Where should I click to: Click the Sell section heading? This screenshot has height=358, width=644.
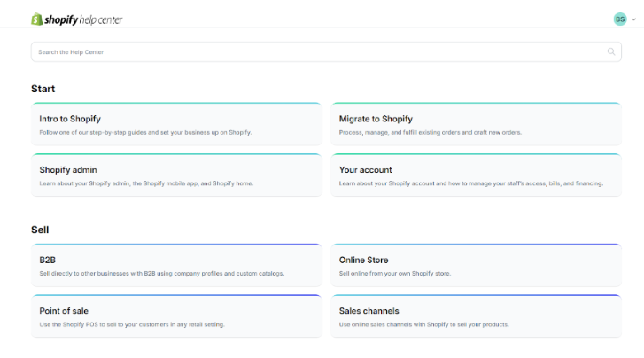click(x=40, y=230)
